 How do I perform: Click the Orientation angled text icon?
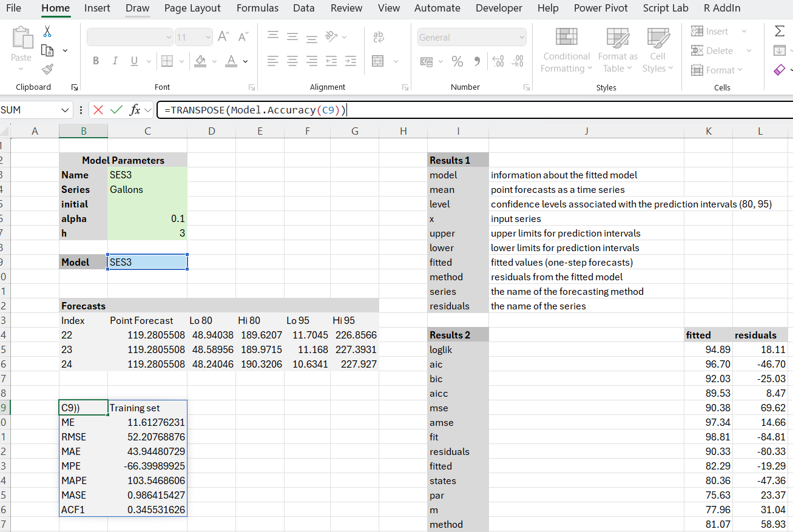(x=331, y=37)
